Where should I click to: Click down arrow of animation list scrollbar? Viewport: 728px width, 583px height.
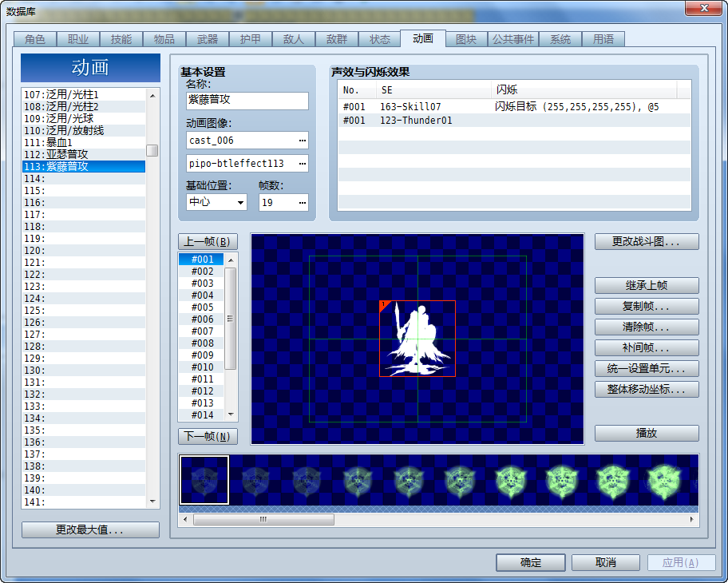coord(152,502)
